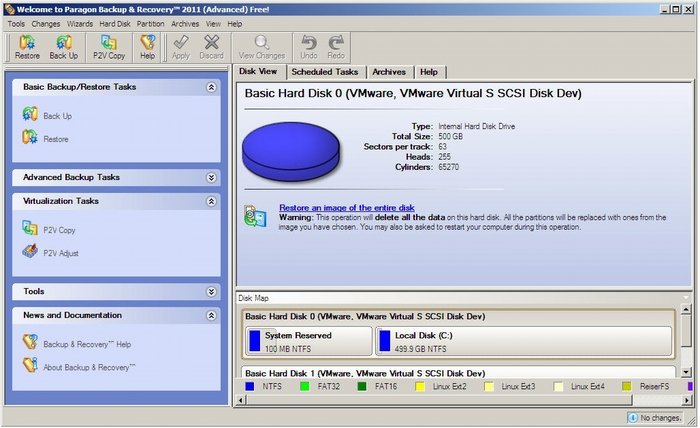Image resolution: width=700 pixels, height=428 pixels.
Task: Click the Back Up toolbar icon
Action: point(63,47)
